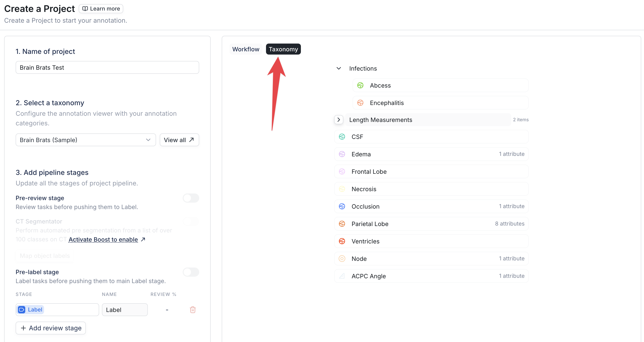Toggle the Pre-review stage switch
This screenshot has height=342, width=644.
191,198
